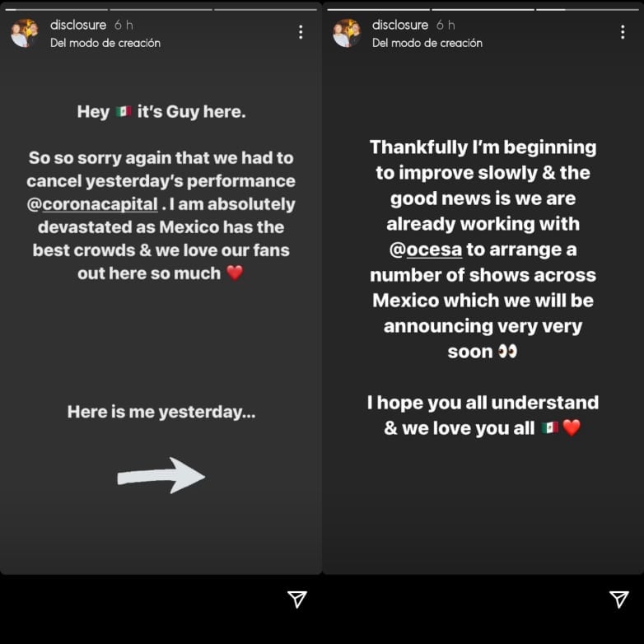
Task: Open disclosure profile picture in left story
Action: point(24,33)
